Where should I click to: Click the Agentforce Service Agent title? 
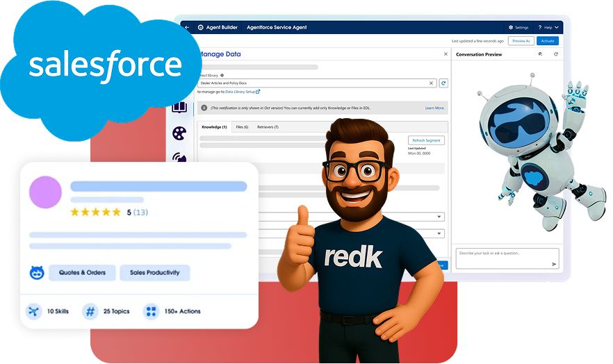click(277, 27)
